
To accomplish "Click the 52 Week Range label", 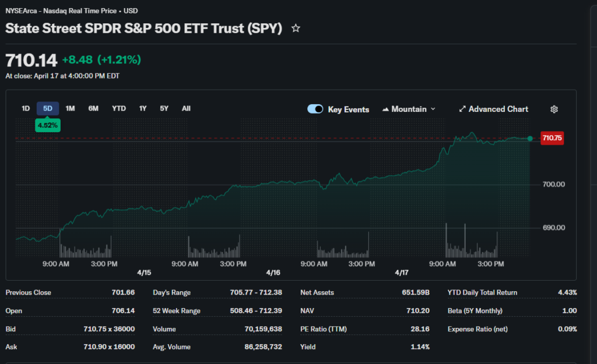I will click(177, 311).
